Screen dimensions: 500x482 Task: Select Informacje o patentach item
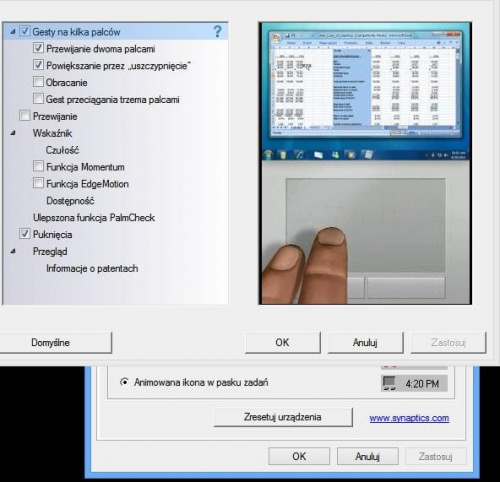click(92, 268)
